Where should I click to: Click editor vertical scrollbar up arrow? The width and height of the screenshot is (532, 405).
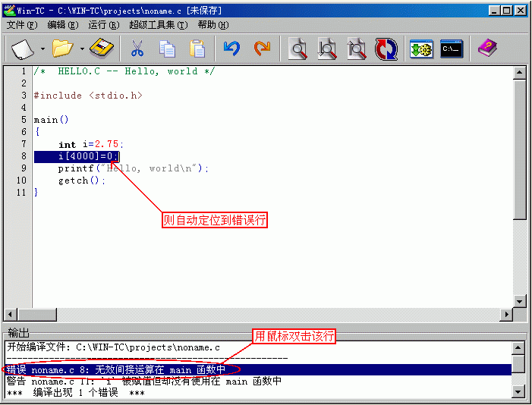[x=519, y=72]
